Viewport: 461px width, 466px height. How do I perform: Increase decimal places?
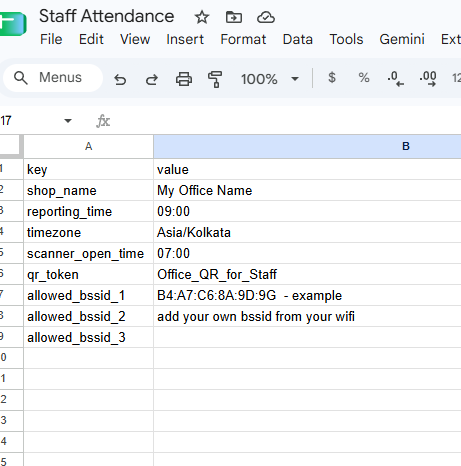[428, 79]
